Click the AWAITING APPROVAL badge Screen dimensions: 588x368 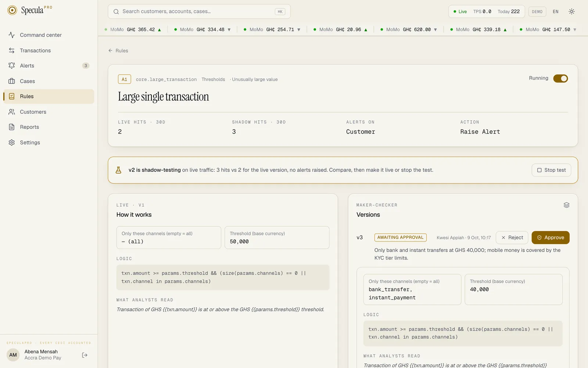click(x=400, y=238)
